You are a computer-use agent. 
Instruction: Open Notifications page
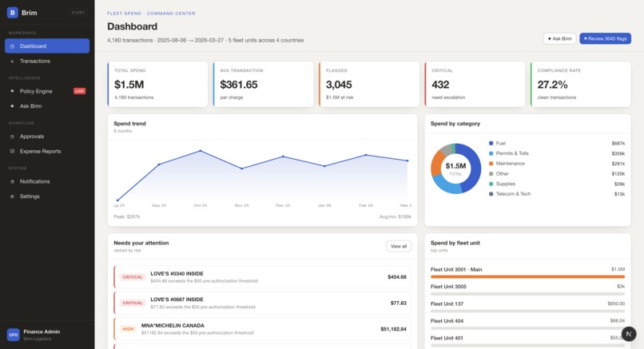pyautogui.click(x=47, y=181)
